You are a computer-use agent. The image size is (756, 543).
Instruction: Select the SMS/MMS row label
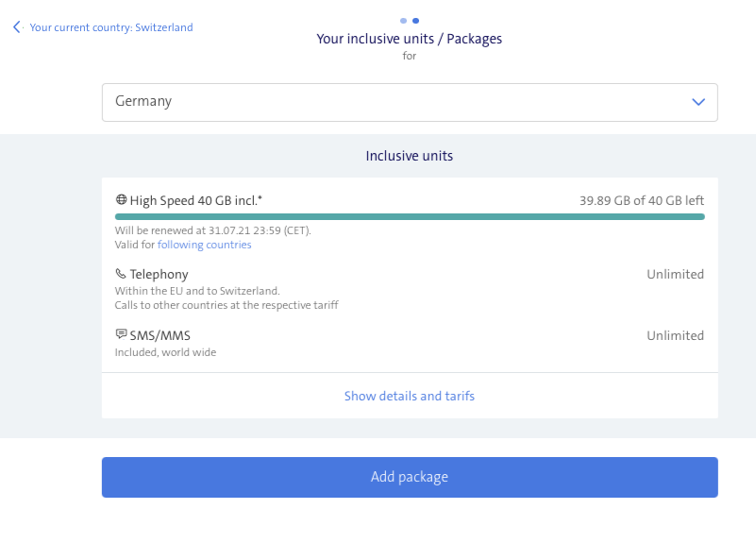pyautogui.click(x=160, y=335)
